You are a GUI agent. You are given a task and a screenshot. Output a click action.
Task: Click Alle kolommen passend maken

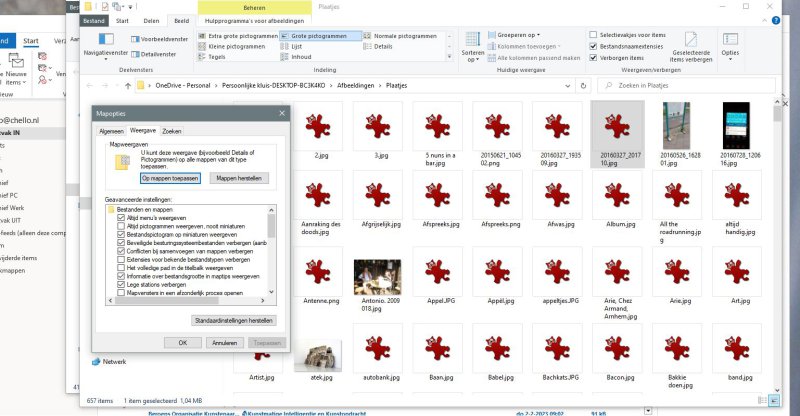pos(534,58)
